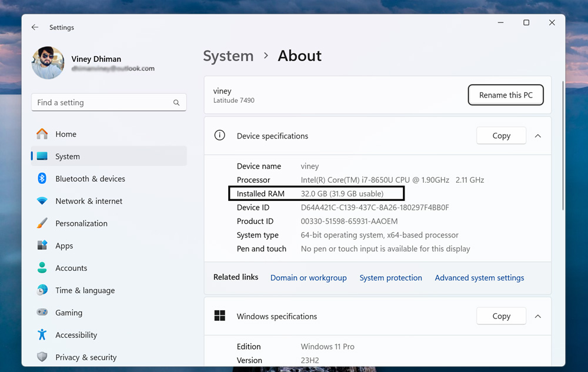Open the Accounts section
This screenshot has height=372, width=588.
(x=109, y=268)
